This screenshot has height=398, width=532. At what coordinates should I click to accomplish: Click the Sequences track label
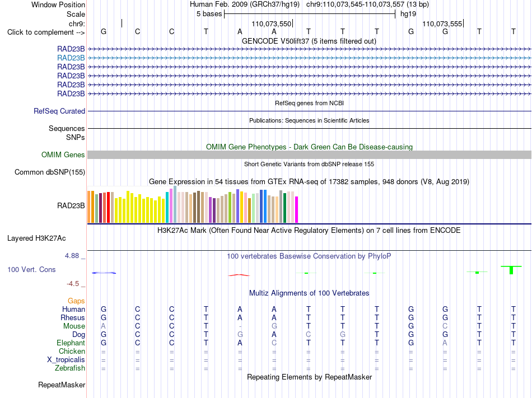tap(67, 129)
